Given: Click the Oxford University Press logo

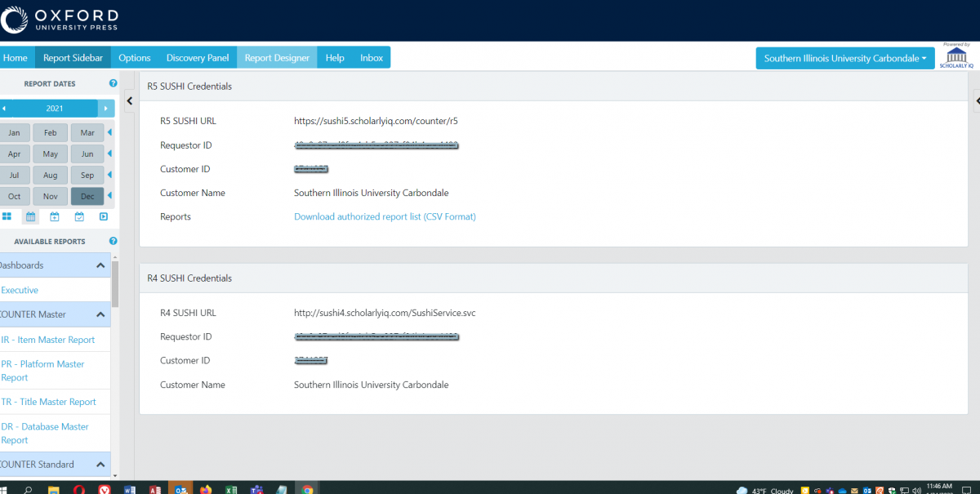Looking at the screenshot, I should 60,20.
